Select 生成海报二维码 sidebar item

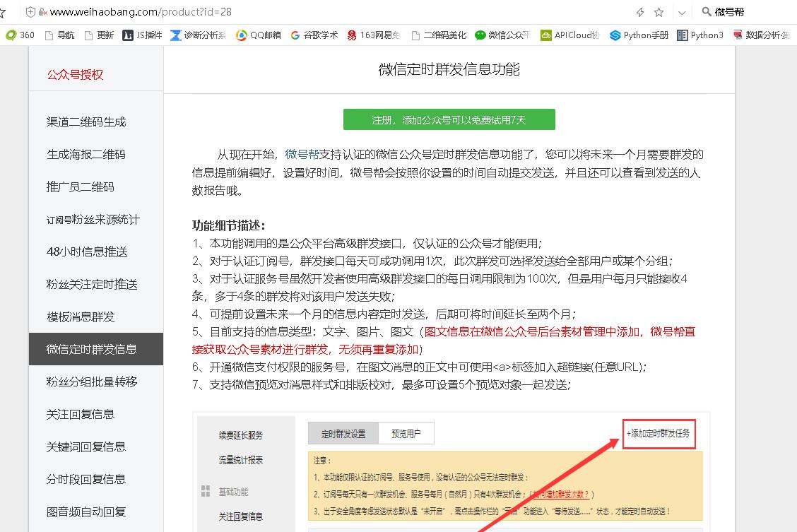pos(86,155)
